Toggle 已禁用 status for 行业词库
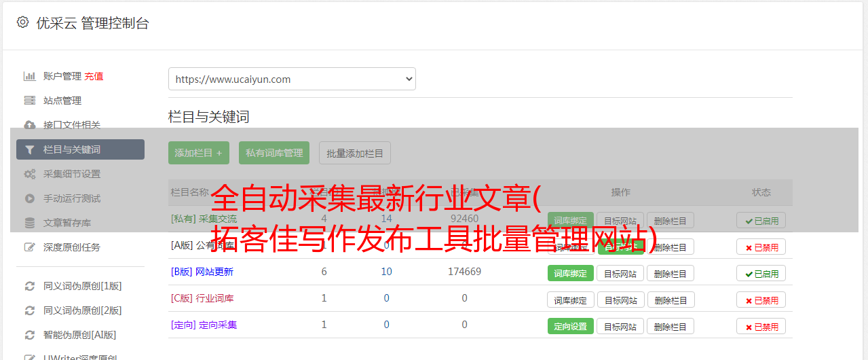 coord(761,300)
